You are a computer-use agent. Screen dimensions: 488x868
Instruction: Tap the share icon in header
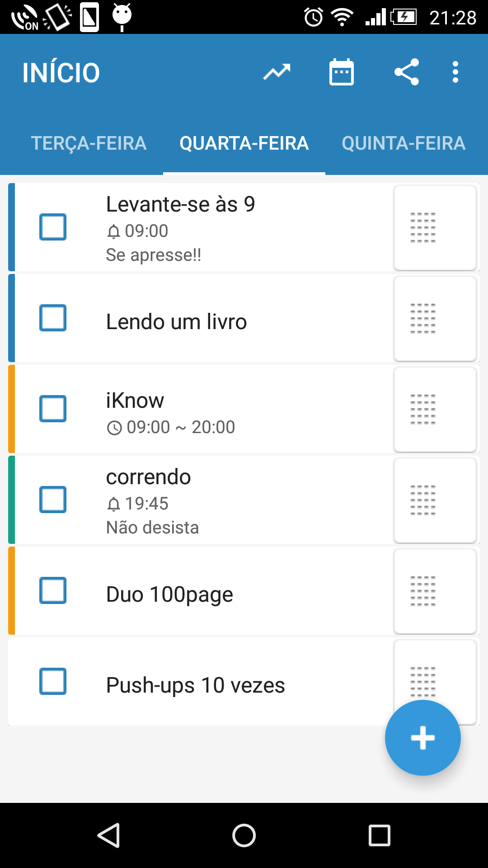click(407, 72)
